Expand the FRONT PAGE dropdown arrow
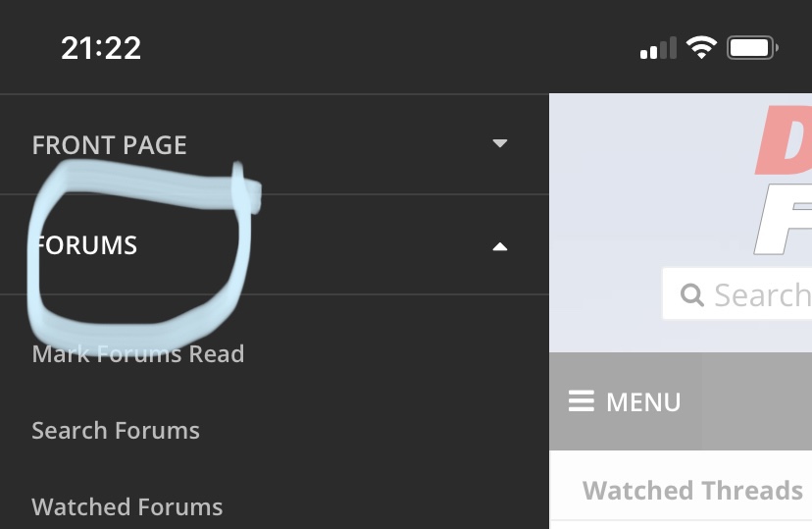Image resolution: width=812 pixels, height=529 pixels. pos(500,143)
